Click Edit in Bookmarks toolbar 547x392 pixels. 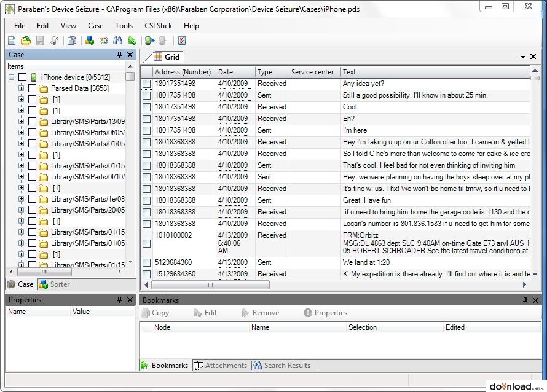[205, 313]
